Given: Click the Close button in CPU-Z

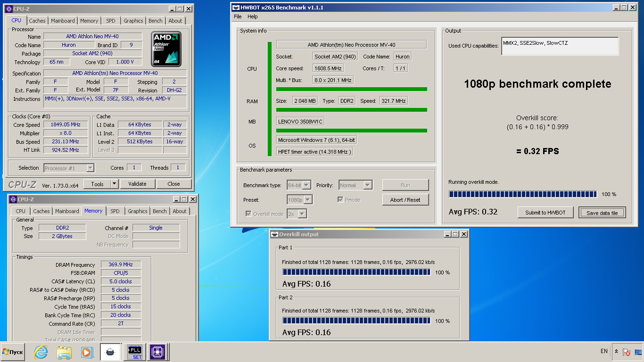Looking at the screenshot, I should [x=173, y=184].
